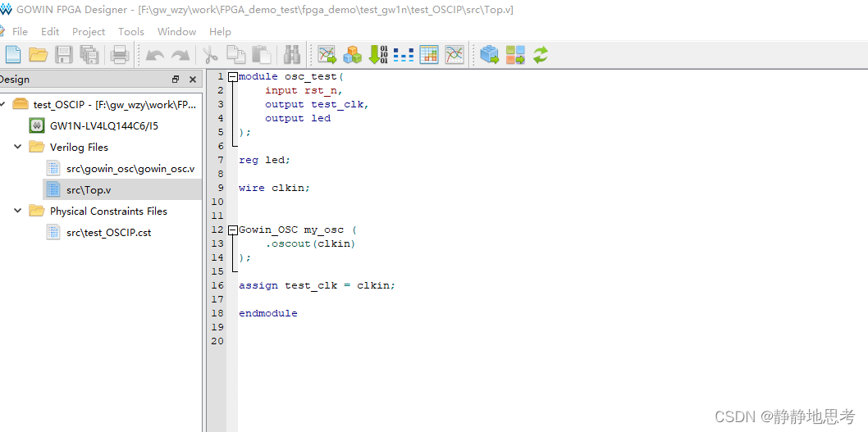Click the Copy toolbar icon
This screenshot has height=432, width=868.
pyautogui.click(x=235, y=54)
